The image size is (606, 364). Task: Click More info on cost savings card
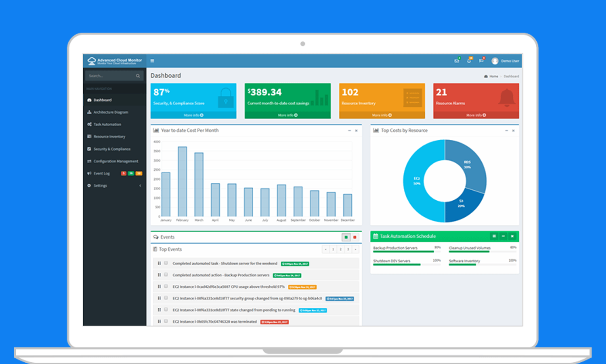(x=288, y=115)
